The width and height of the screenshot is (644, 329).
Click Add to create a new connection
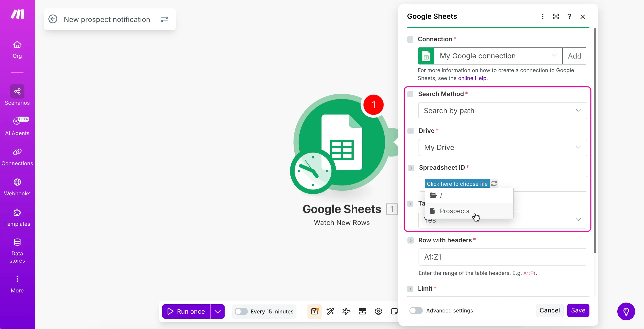point(575,56)
